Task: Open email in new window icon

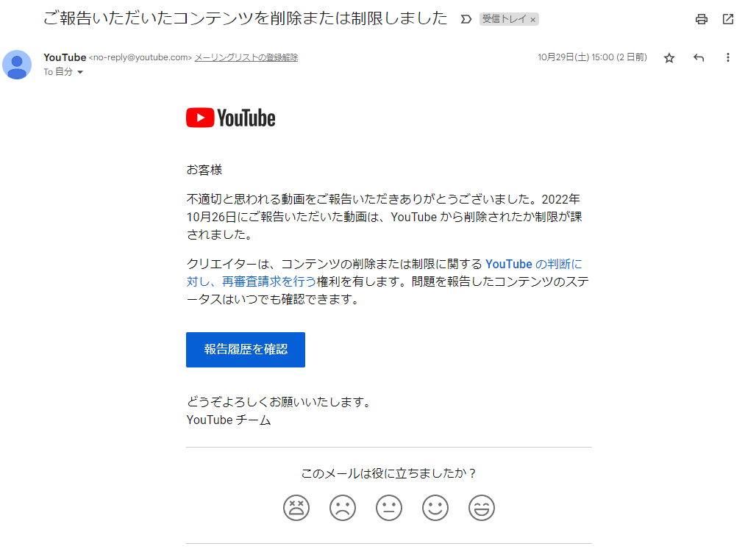Action: coord(728,19)
